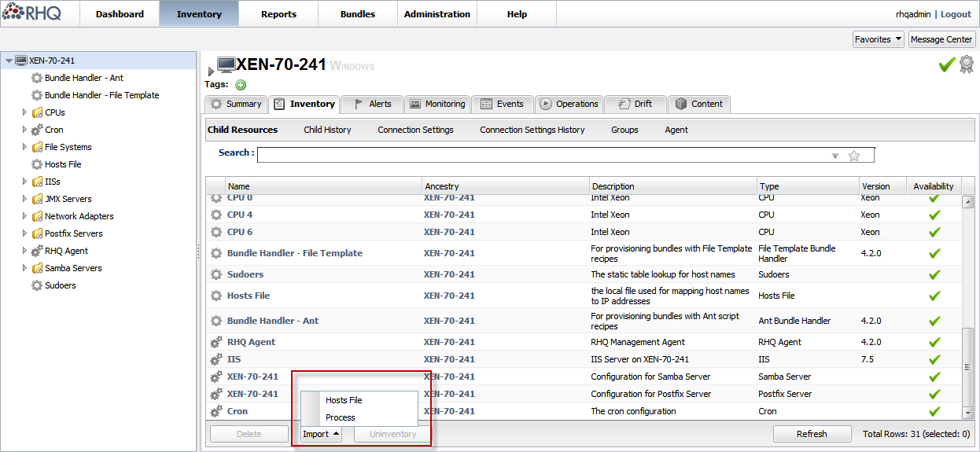980x452 pixels.
Task: Expand the Cron tree node
Action: [24, 130]
